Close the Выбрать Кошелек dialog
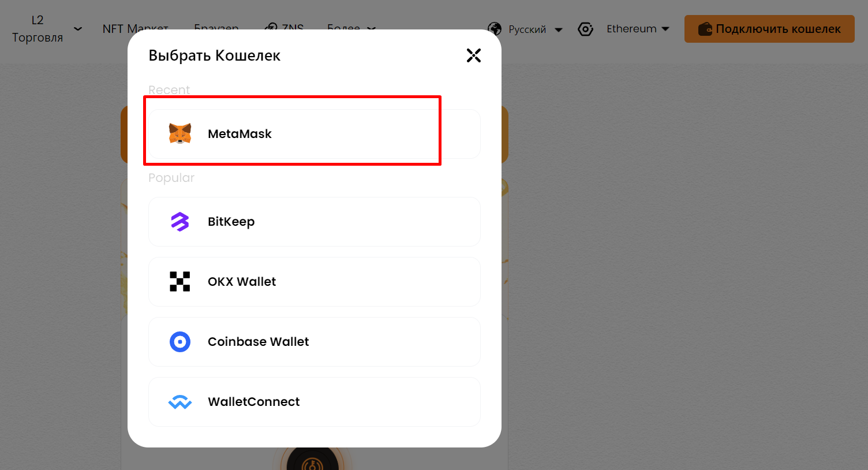Image resolution: width=868 pixels, height=470 pixels. tap(474, 55)
